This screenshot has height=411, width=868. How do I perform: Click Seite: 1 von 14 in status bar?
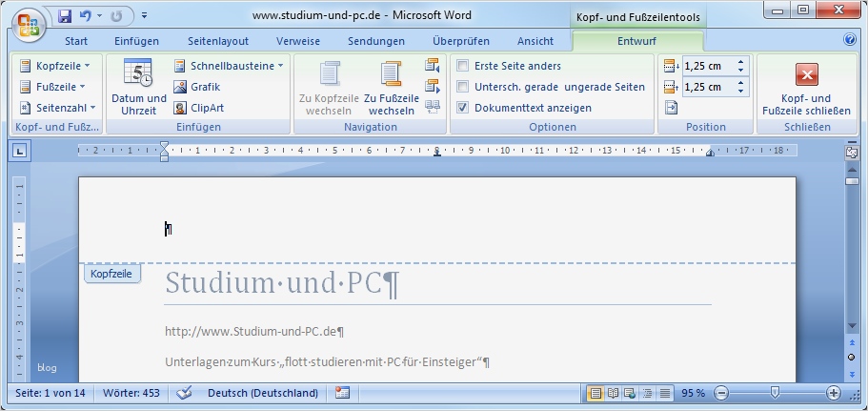coord(50,393)
